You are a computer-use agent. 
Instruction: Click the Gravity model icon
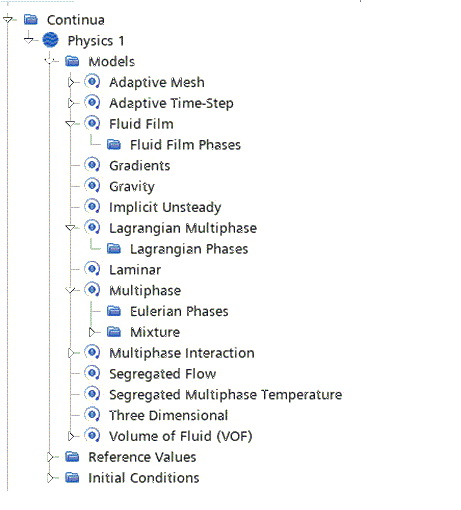tap(92, 186)
